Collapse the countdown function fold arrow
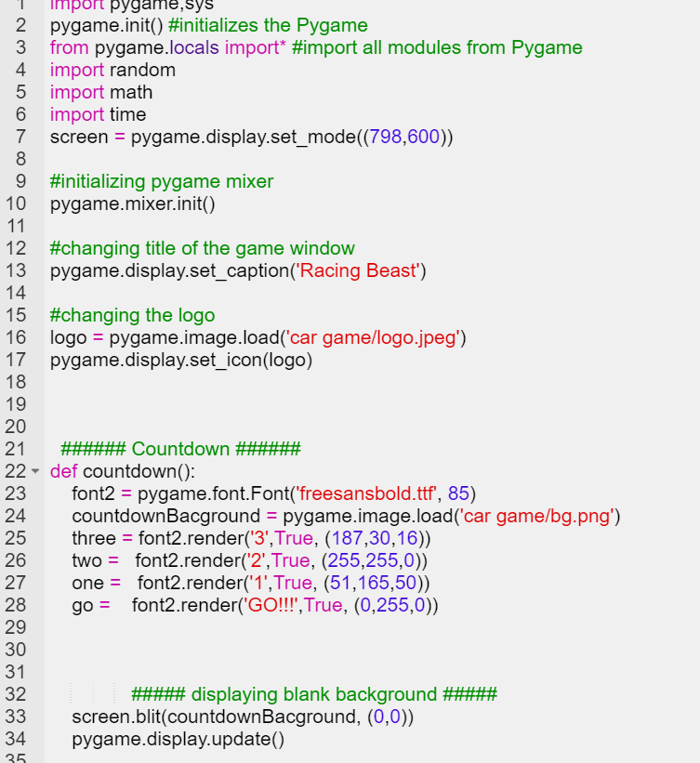 (x=36, y=471)
